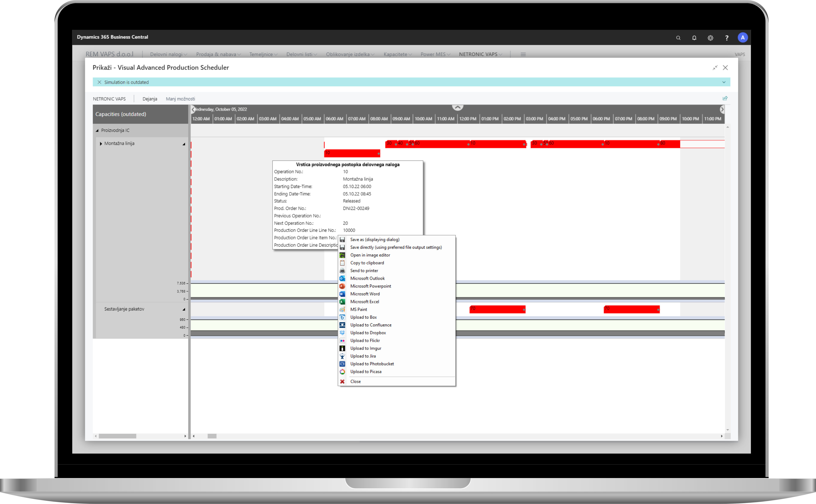Click the horizontal scrollbar thumb under the capacities list
The image size is (816, 504).
pyautogui.click(x=117, y=436)
